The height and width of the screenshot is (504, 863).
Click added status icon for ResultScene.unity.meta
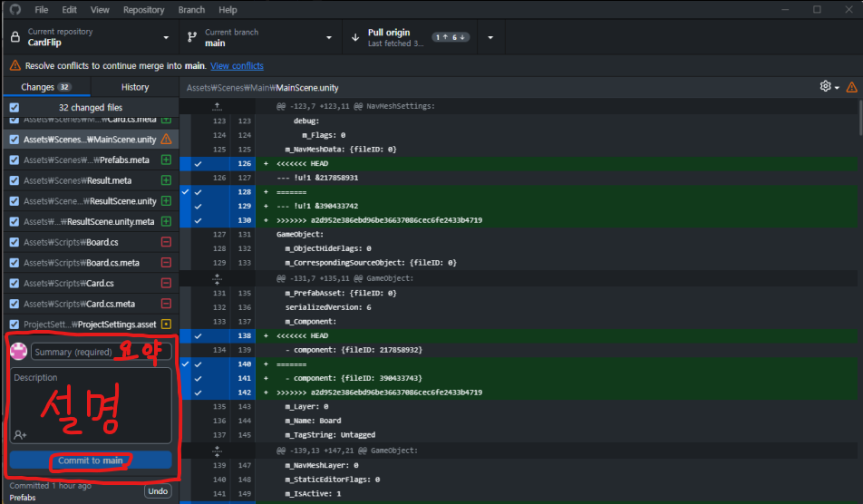(x=166, y=221)
